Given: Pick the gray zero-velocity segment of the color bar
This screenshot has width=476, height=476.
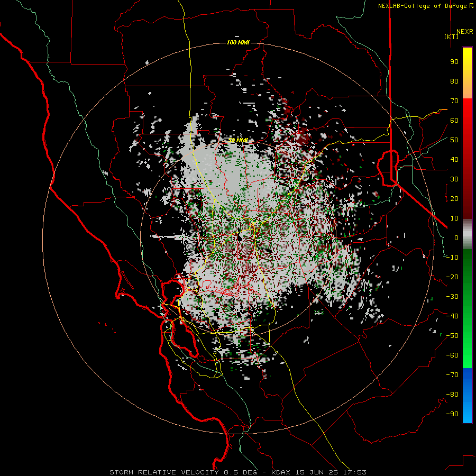Looking at the screenshot, I should 467,234.
